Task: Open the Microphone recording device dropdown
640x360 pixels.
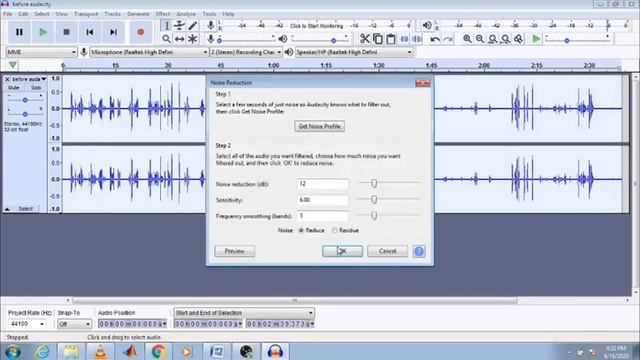Action: pos(149,52)
